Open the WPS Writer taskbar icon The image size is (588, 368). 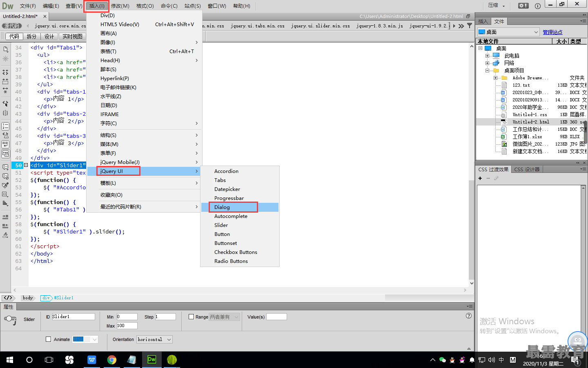point(91,360)
